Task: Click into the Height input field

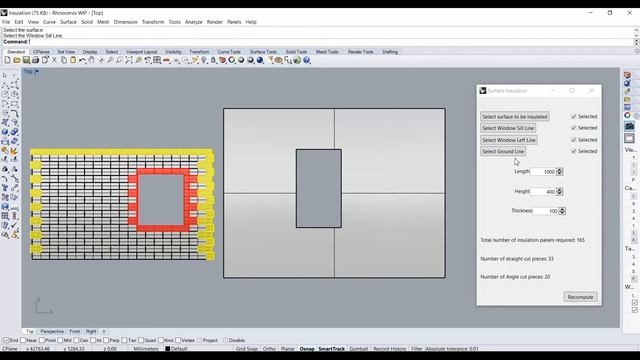Action: (543, 191)
